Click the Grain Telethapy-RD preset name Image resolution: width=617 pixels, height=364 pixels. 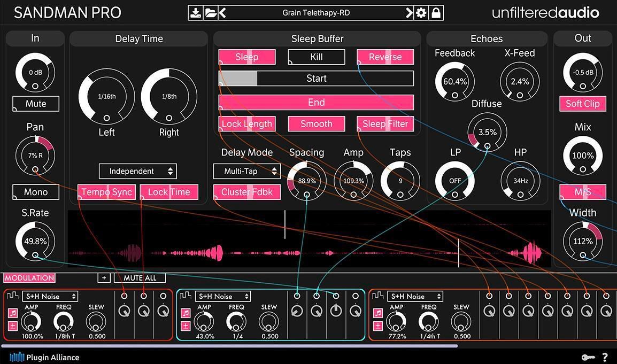[x=315, y=12]
